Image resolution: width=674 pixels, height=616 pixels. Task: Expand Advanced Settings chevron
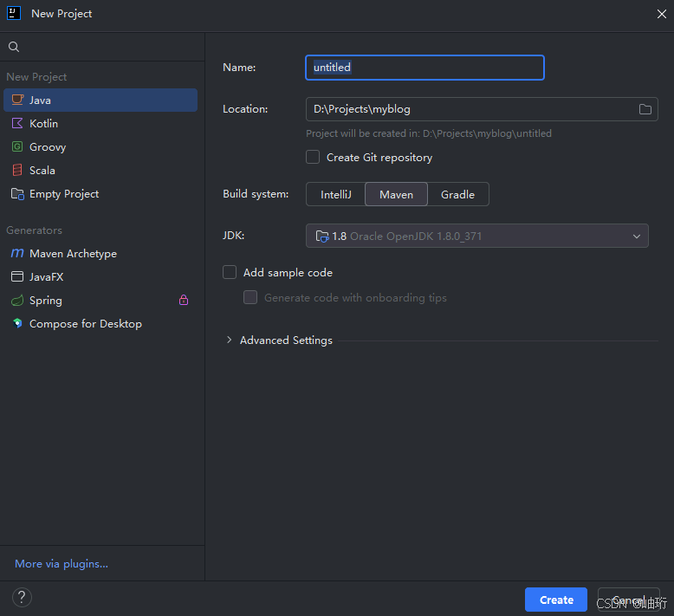click(229, 340)
